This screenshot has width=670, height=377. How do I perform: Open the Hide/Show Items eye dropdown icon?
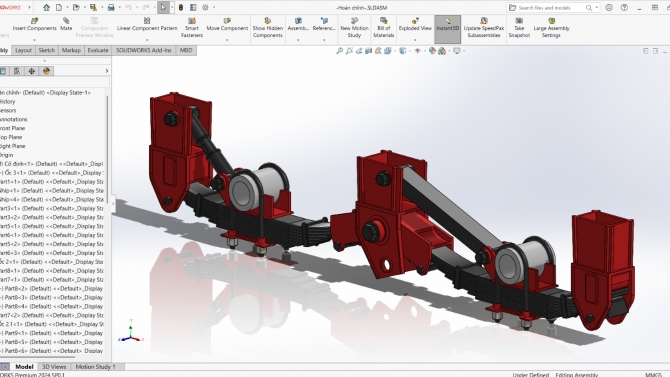pos(417,51)
